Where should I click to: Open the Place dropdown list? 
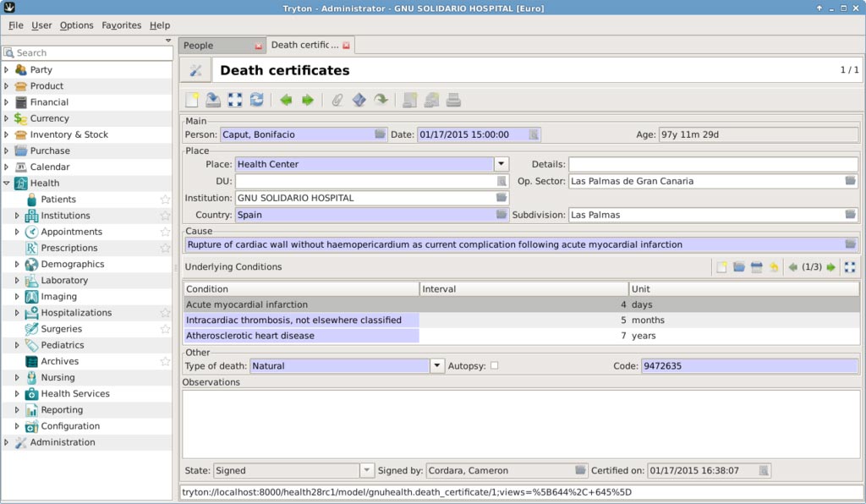pos(502,164)
